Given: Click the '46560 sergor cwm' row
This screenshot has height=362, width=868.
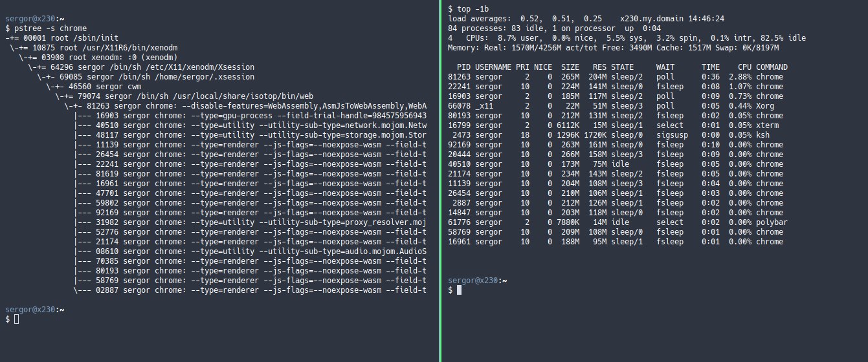Looking at the screenshot, I should coord(95,87).
